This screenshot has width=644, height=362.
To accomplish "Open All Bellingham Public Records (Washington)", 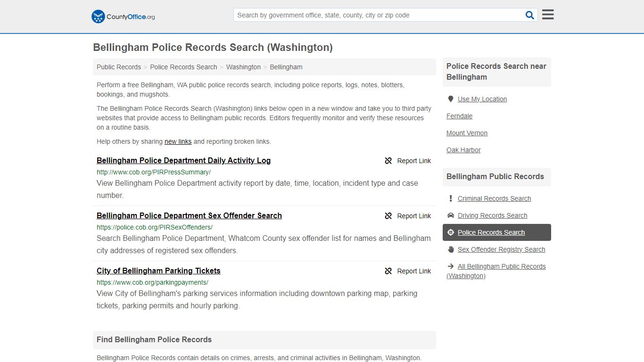I will coord(496,271).
